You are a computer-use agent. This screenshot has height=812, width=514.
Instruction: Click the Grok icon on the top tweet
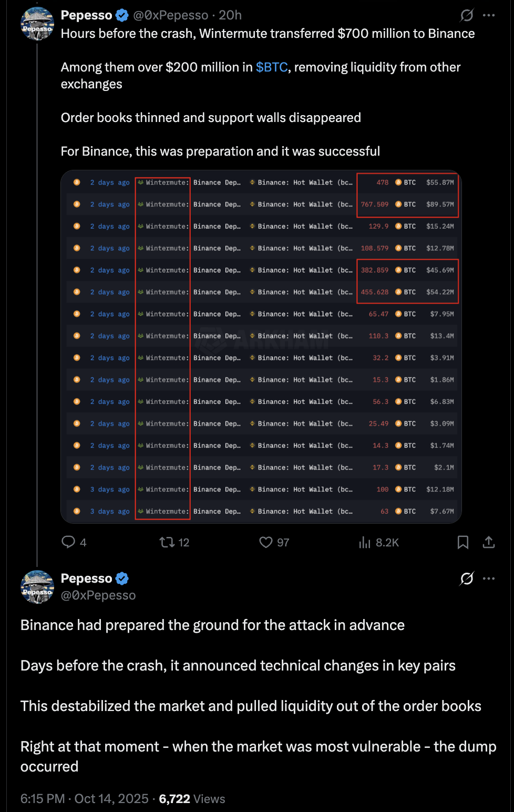tap(467, 15)
